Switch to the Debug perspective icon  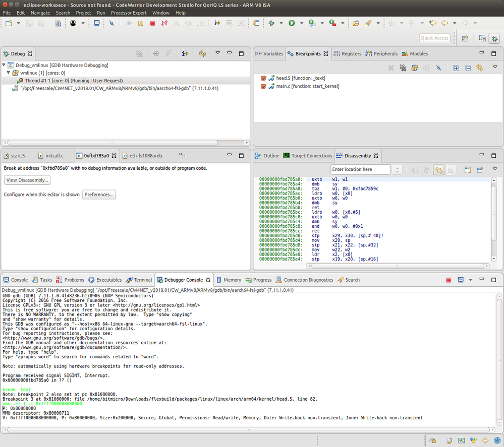[494, 38]
